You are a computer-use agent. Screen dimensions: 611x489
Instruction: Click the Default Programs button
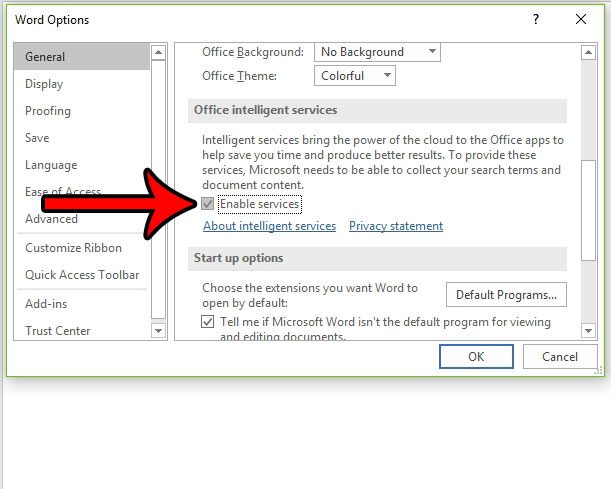(506, 295)
